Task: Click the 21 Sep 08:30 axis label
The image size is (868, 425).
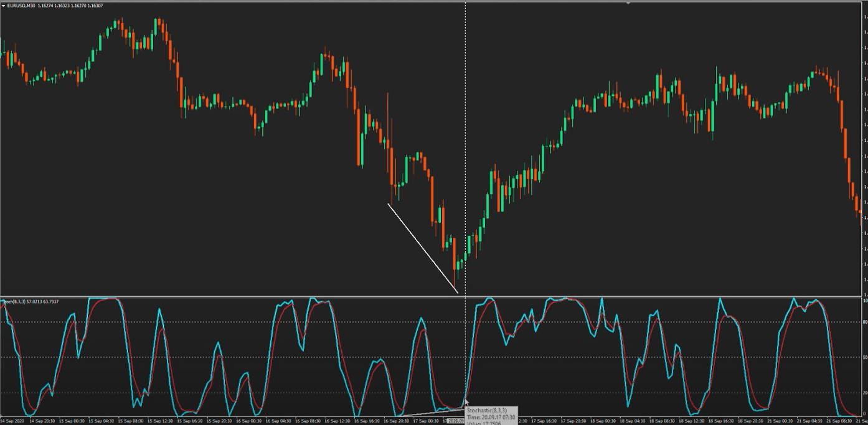Action: coord(839,421)
